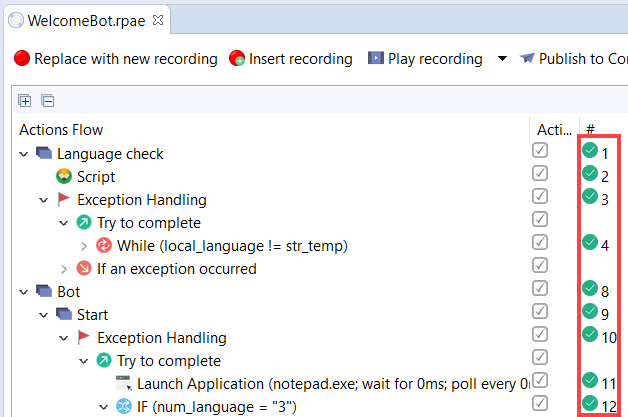Click the Play recording film icon

pyautogui.click(x=376, y=58)
